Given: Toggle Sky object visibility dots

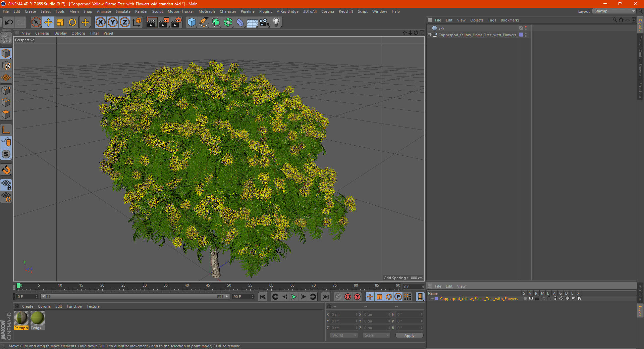Looking at the screenshot, I should point(526,28).
